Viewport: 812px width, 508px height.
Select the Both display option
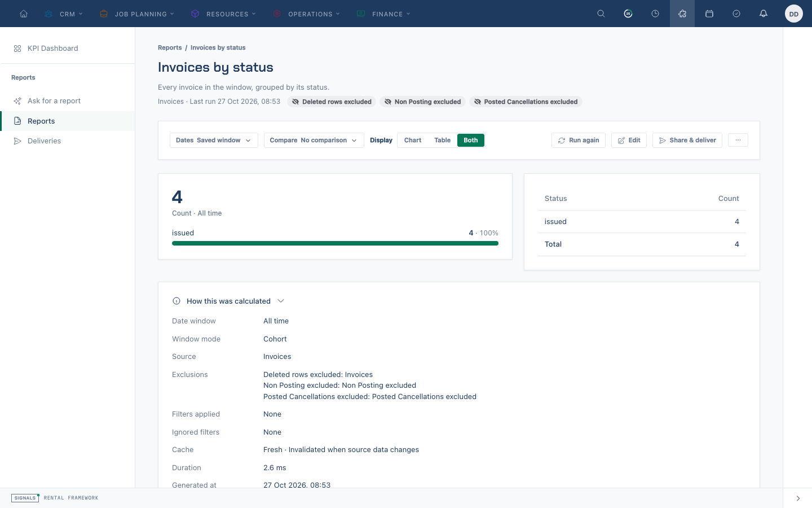[x=471, y=140]
